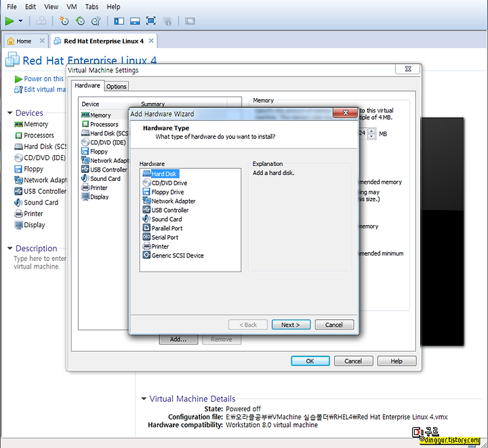This screenshot has width=488, height=448.
Task: Click Cancel in Add Hardware Wizard
Action: 334,325
